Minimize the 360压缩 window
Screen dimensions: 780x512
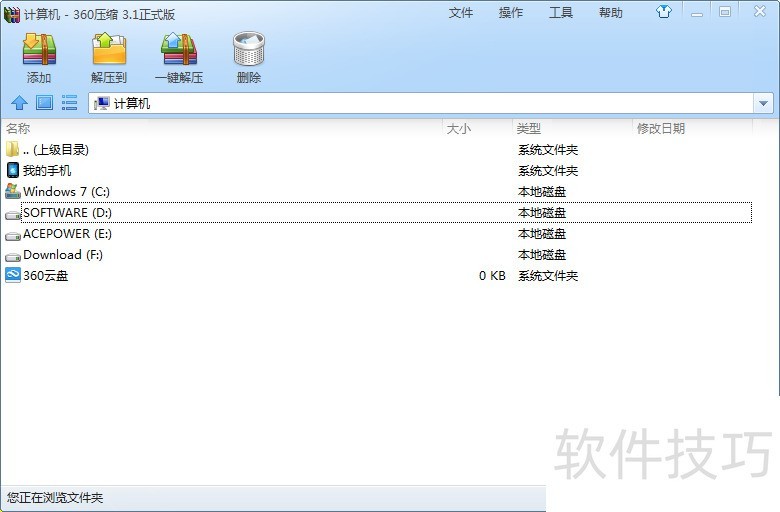click(697, 12)
